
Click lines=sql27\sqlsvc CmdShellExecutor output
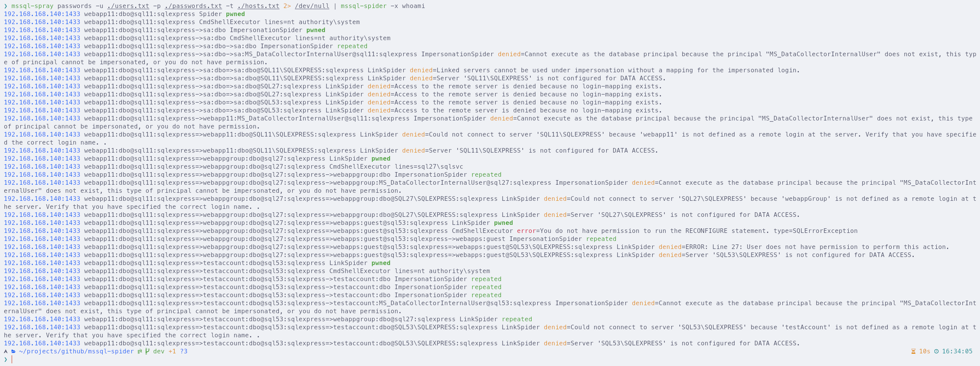[429, 167]
